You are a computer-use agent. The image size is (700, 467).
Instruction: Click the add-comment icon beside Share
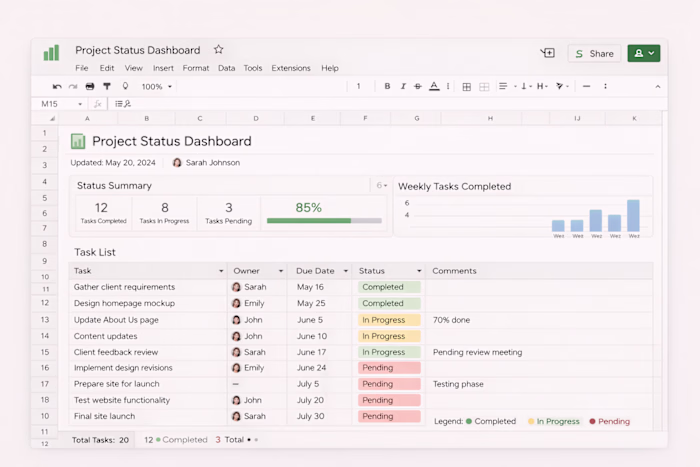point(547,53)
